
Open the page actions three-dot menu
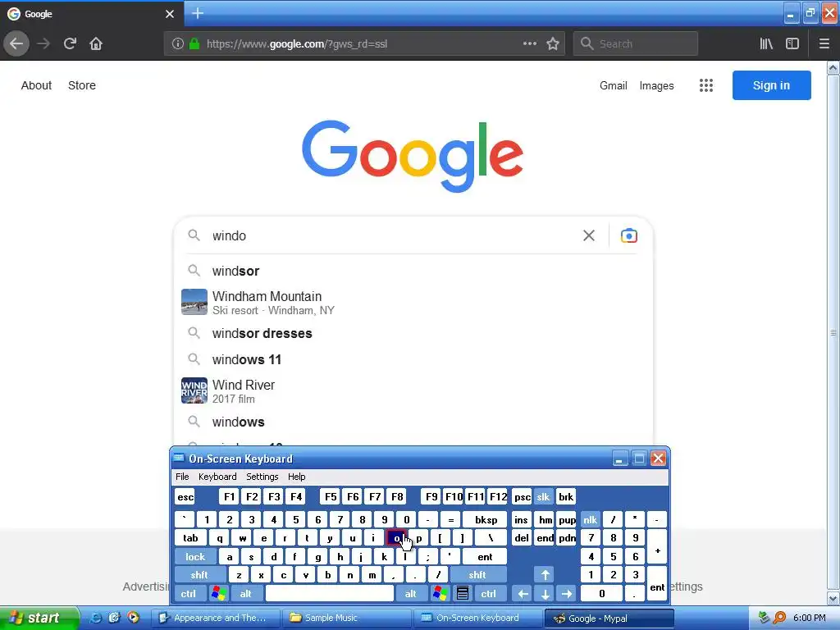[x=529, y=43]
